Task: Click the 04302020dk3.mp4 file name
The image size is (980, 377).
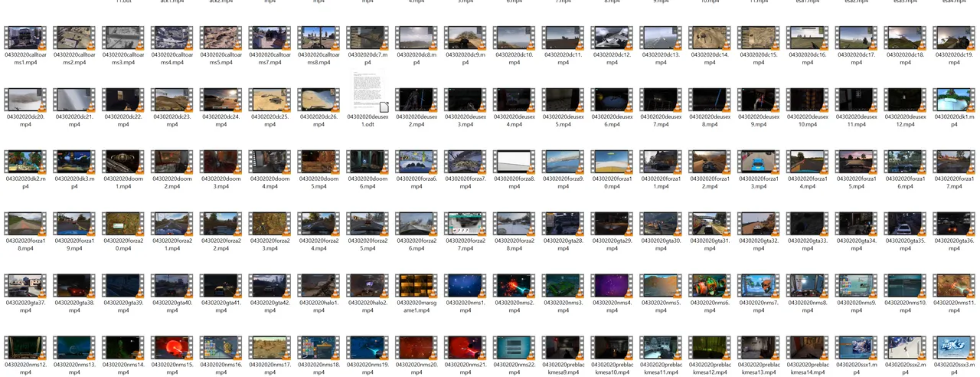Action: (74, 182)
